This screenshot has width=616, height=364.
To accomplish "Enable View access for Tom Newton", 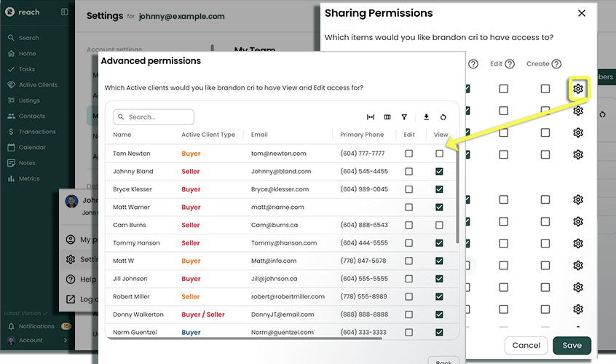I will click(439, 154).
